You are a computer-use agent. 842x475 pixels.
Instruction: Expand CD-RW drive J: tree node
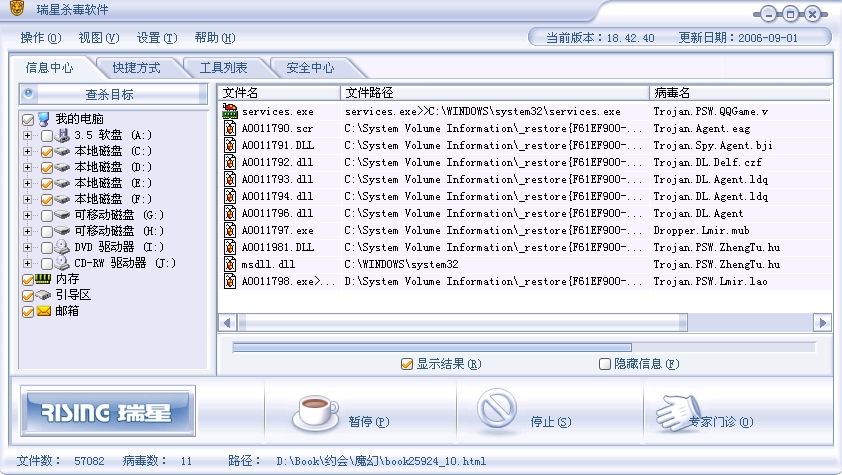[x=27, y=264]
